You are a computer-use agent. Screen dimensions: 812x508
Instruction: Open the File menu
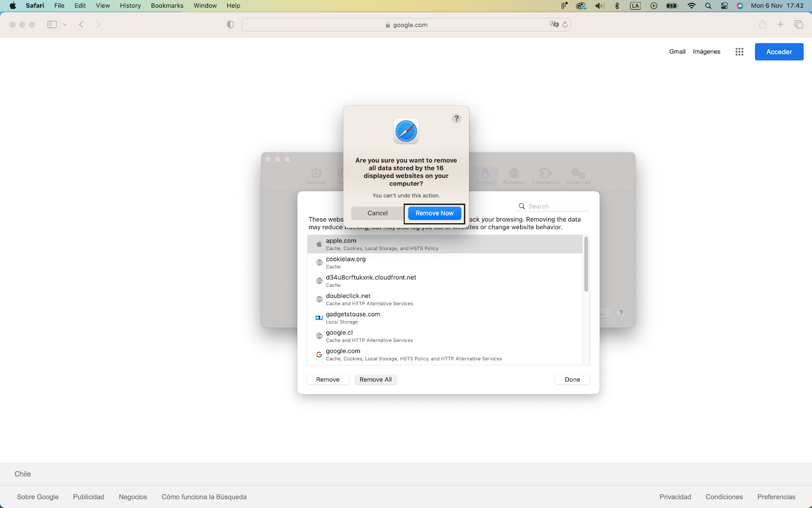[x=59, y=6]
